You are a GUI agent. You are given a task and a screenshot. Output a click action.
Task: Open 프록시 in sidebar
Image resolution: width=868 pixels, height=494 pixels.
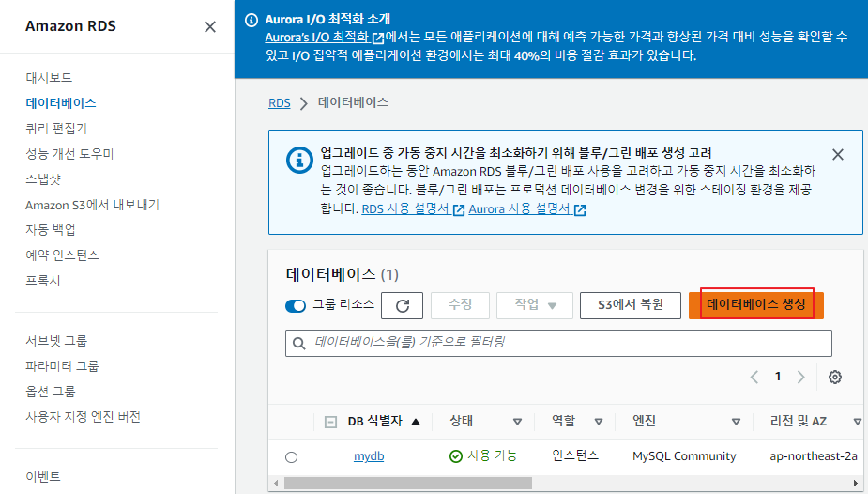(42, 281)
